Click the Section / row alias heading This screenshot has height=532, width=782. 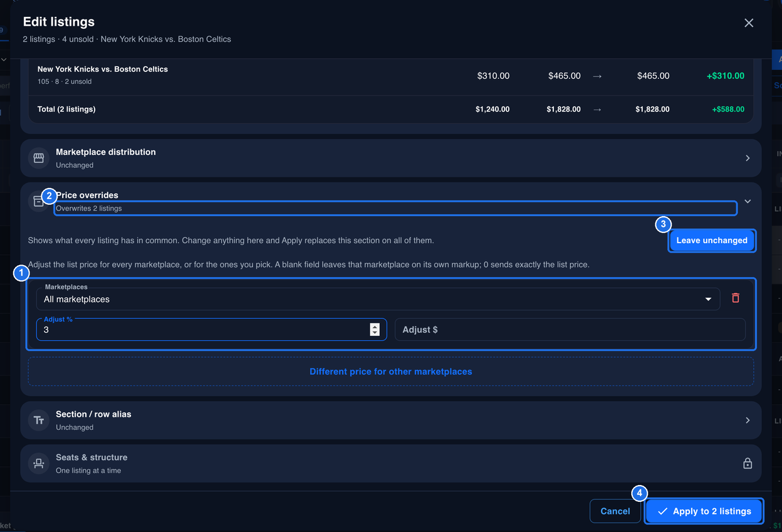click(x=93, y=414)
